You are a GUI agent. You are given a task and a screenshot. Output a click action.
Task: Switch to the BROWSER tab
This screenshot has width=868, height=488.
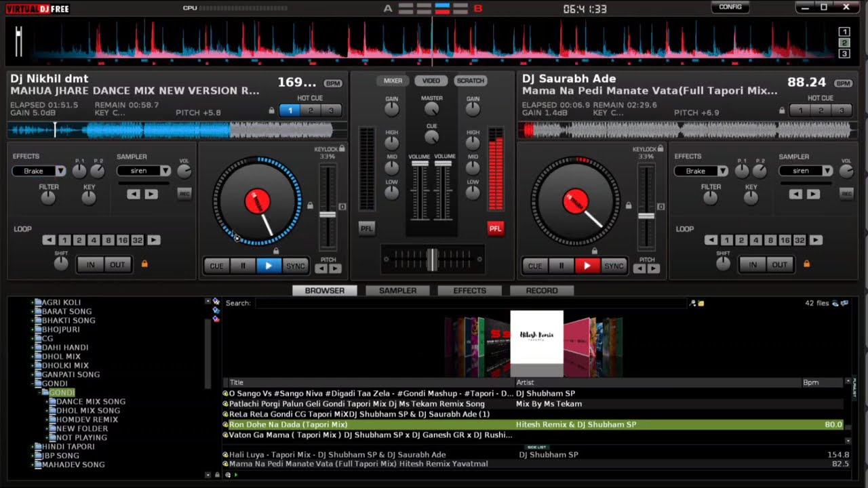tap(325, 291)
